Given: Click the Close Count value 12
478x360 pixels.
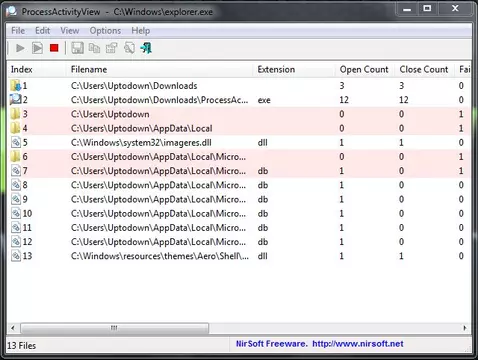Looking at the screenshot, I should coord(404,100).
